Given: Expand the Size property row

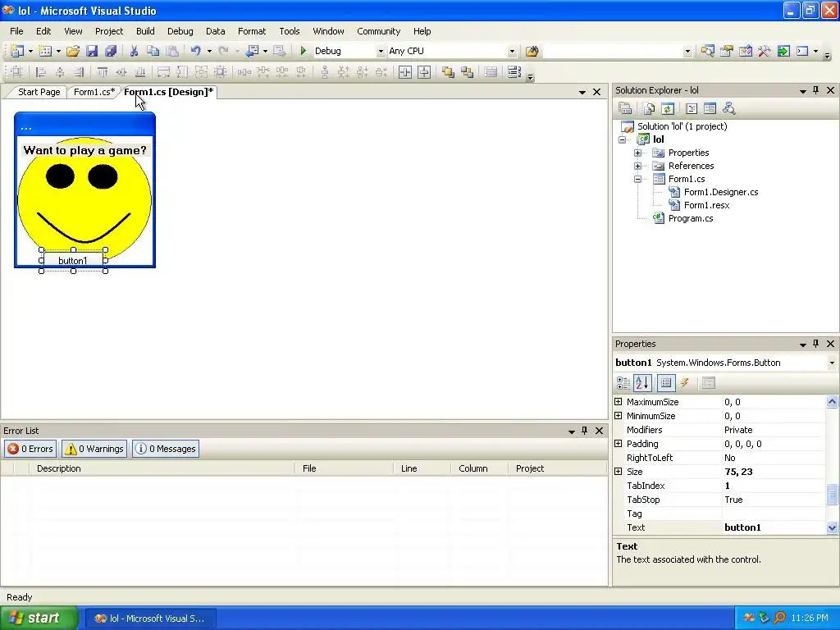Looking at the screenshot, I should click(619, 472).
